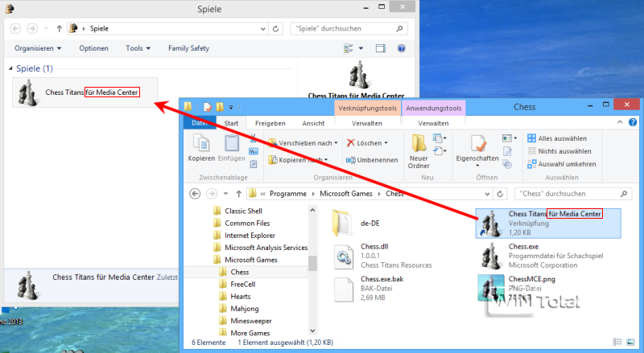Open the Tools dropdown in Spiele window

138,48
